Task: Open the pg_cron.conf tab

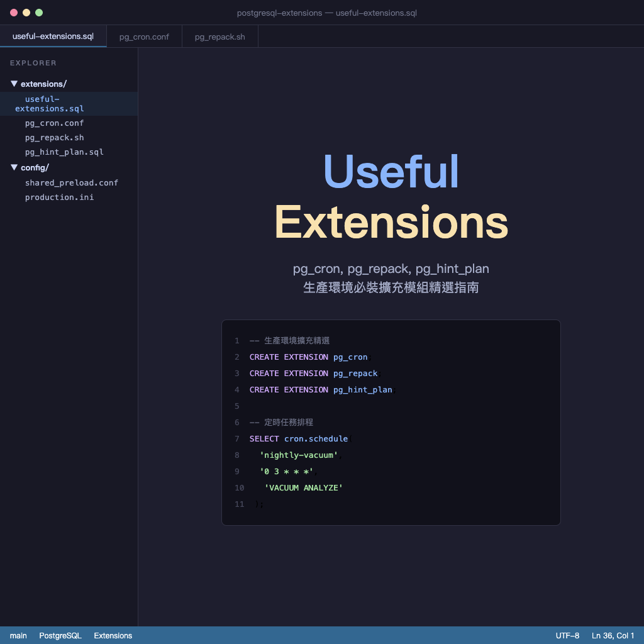Action: (x=144, y=36)
